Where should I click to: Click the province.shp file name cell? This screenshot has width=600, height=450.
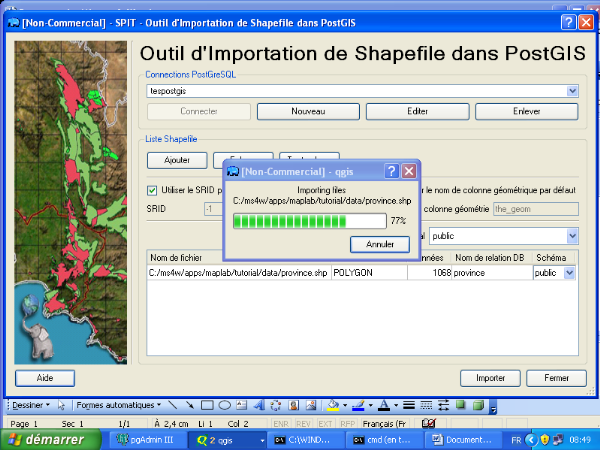pyautogui.click(x=238, y=272)
